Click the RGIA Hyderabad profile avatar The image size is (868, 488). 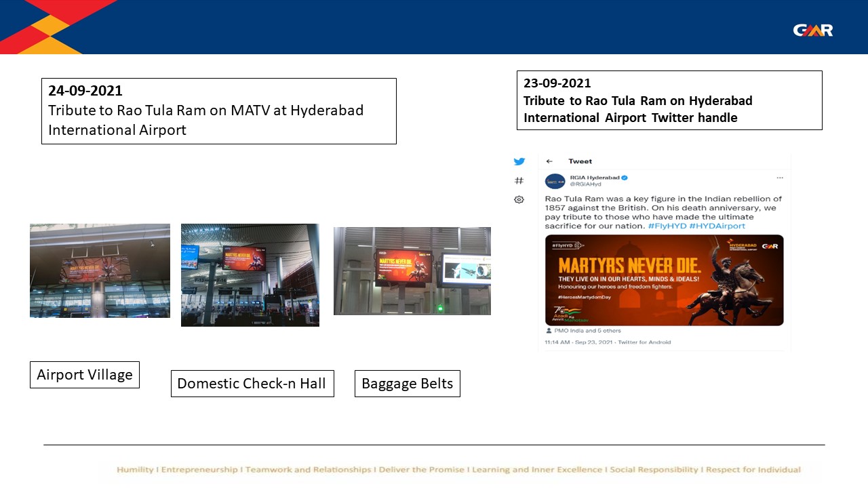555,181
